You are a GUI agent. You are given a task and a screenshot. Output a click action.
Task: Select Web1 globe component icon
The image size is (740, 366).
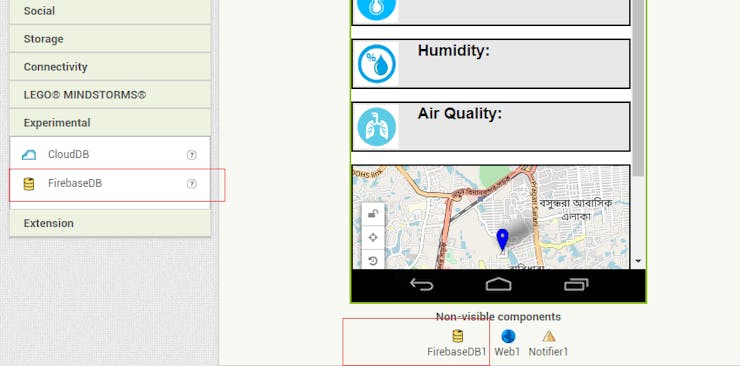[x=508, y=336]
